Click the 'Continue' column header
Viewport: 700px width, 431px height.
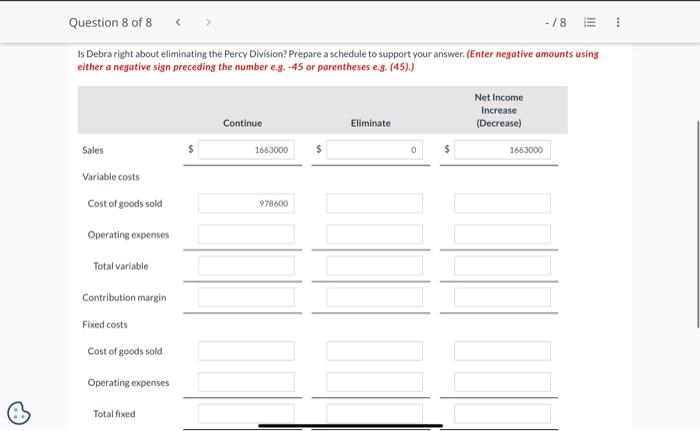(242, 123)
